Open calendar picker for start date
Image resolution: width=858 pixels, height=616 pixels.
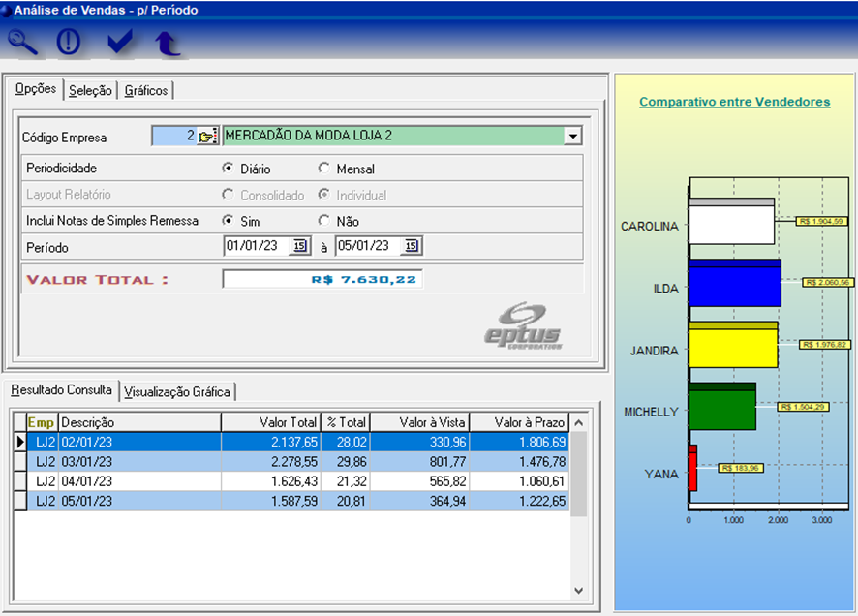point(299,246)
